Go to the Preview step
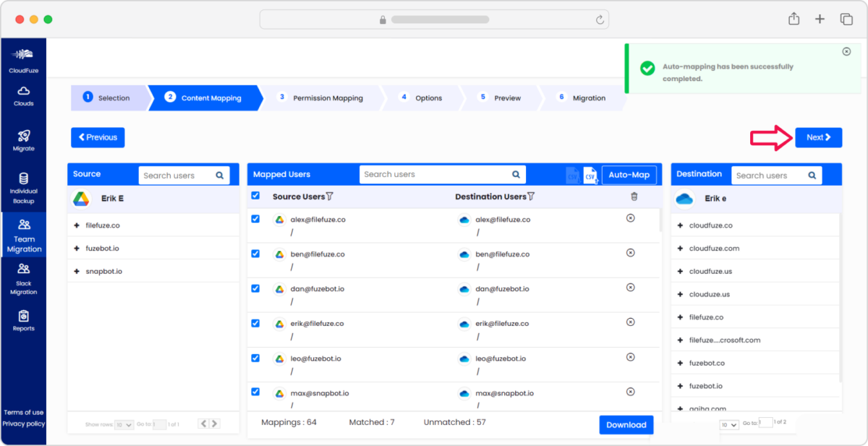 pos(500,98)
